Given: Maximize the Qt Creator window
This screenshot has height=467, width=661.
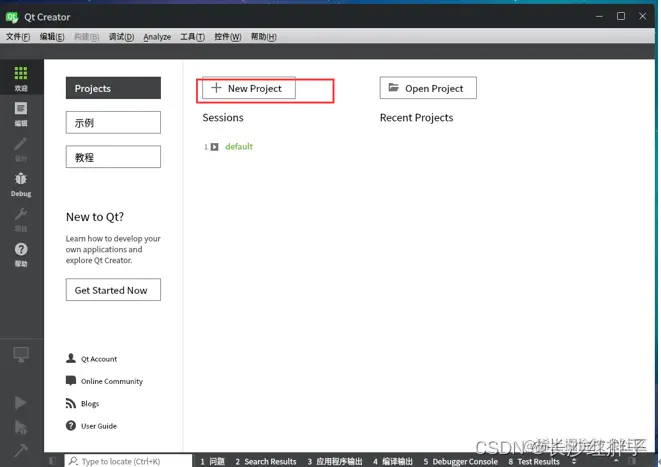Looking at the screenshot, I should coord(621,16).
